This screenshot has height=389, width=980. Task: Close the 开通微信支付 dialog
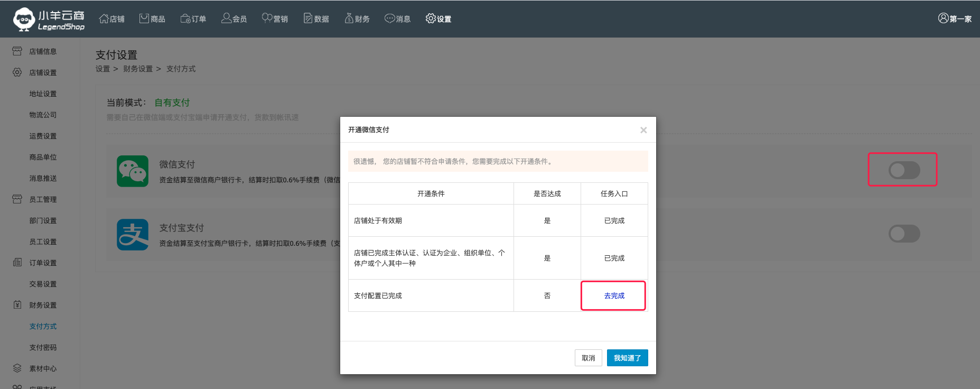[643, 130]
